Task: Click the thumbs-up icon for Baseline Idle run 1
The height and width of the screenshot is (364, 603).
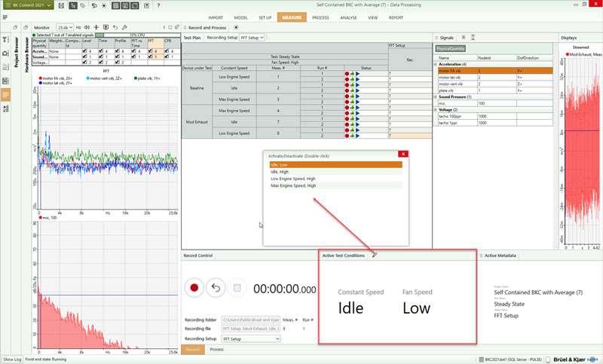Action: (x=352, y=85)
